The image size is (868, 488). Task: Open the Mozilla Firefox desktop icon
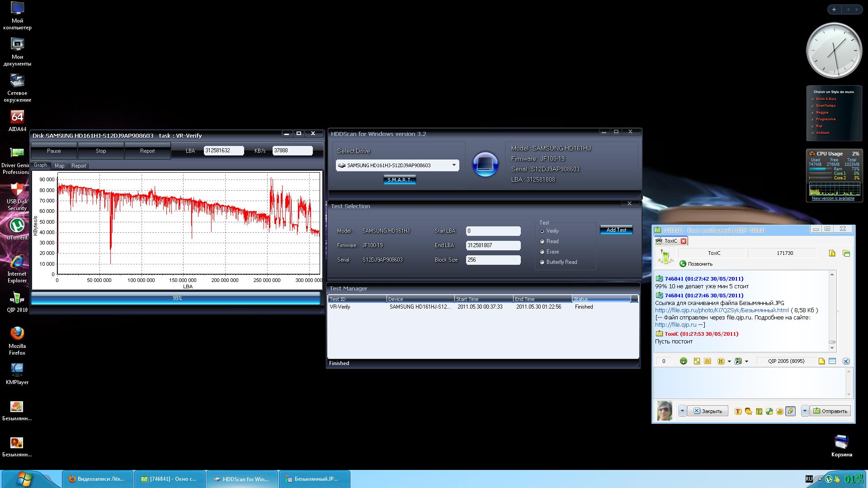click(17, 340)
